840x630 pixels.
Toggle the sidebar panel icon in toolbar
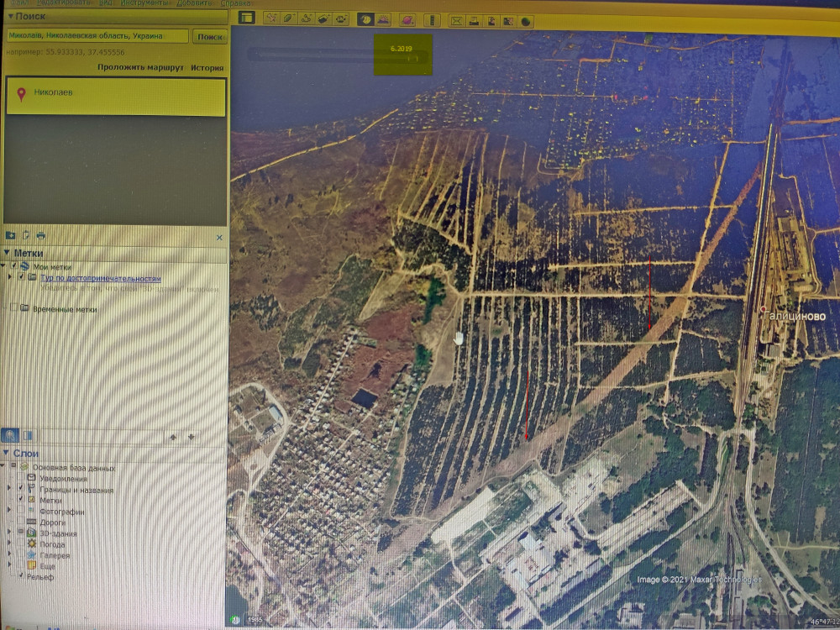(x=246, y=18)
